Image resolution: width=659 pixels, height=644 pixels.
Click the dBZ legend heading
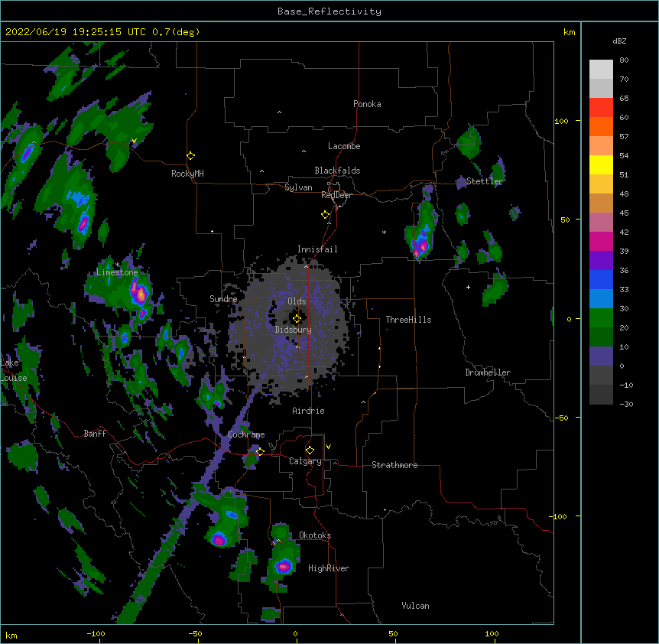619,41
